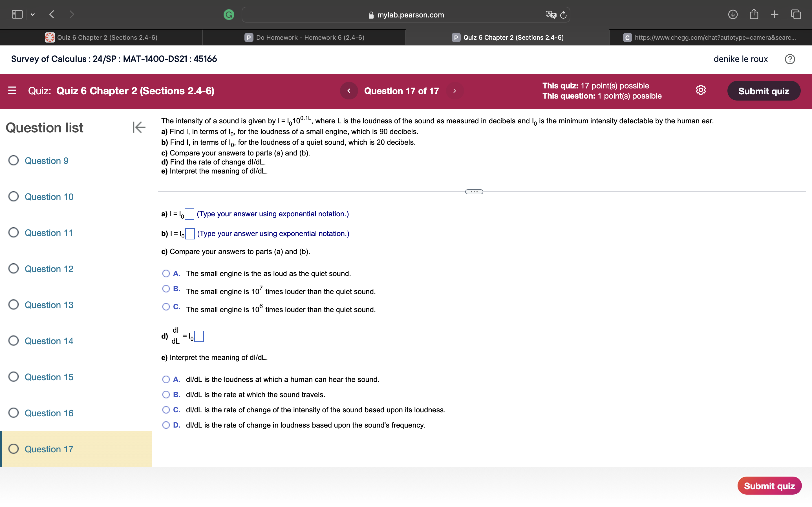The width and height of the screenshot is (812, 507).
Task: Open the hamburger menu next to Quiz title
Action: 12,90
